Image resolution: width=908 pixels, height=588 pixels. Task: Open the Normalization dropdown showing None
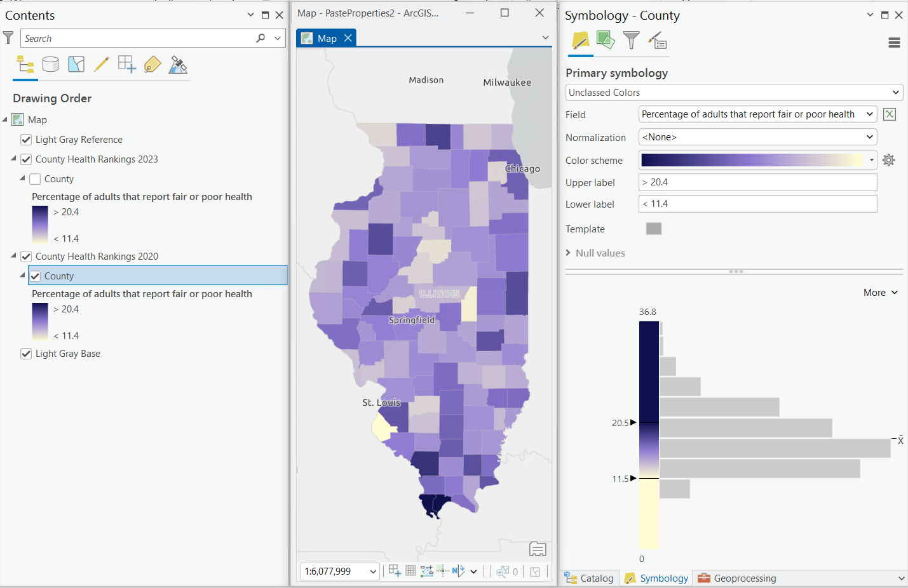tap(869, 137)
